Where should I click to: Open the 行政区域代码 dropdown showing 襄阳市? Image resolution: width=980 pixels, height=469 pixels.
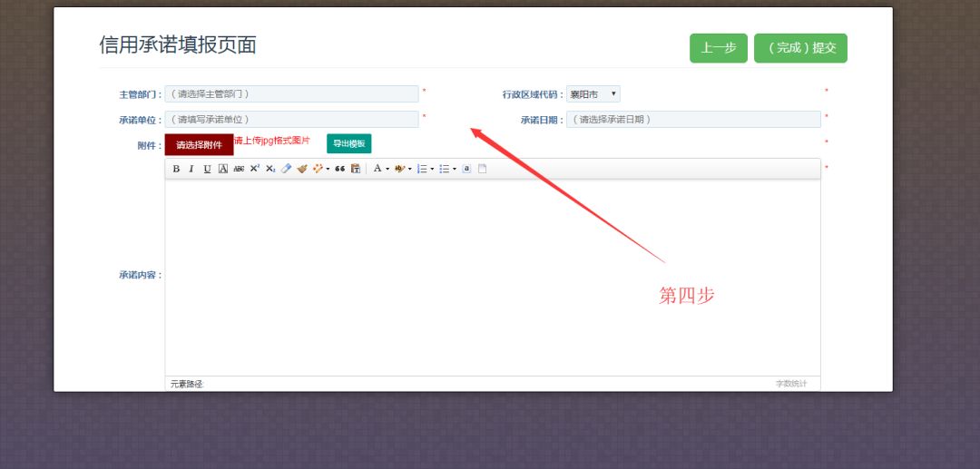tap(593, 94)
